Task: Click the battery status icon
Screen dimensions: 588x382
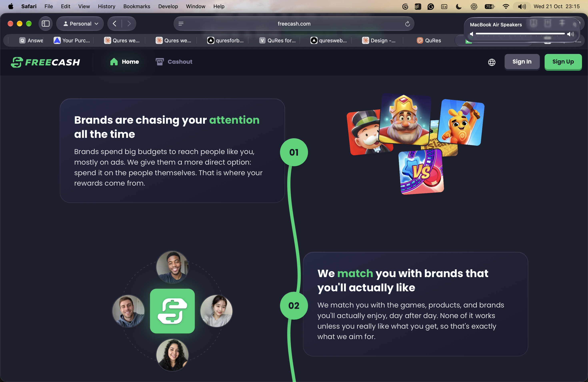Action: 489,6
